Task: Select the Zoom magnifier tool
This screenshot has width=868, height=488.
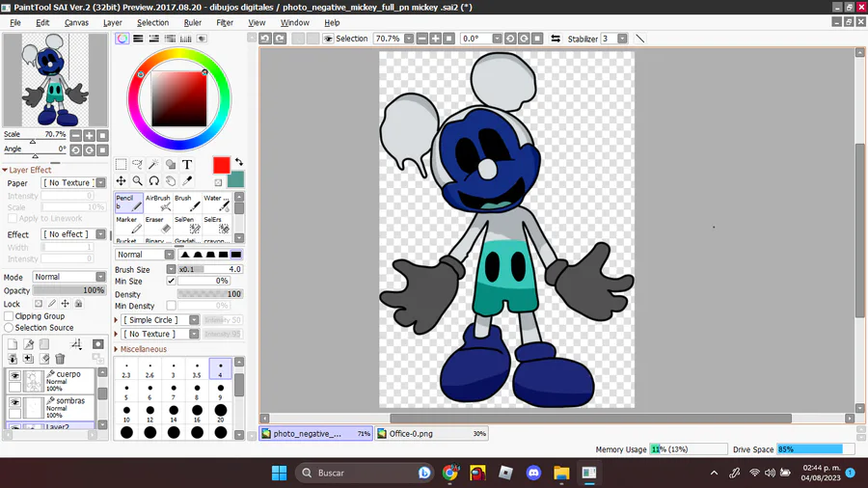Action: [137, 181]
